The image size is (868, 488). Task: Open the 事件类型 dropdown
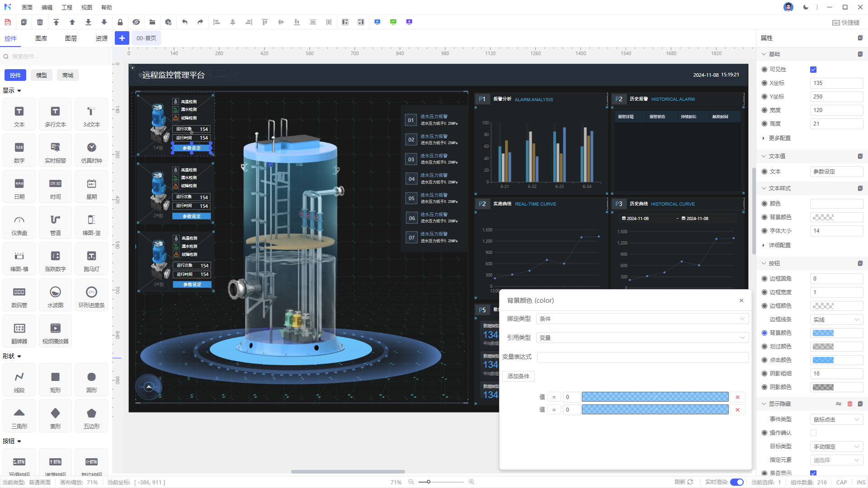tap(836, 419)
